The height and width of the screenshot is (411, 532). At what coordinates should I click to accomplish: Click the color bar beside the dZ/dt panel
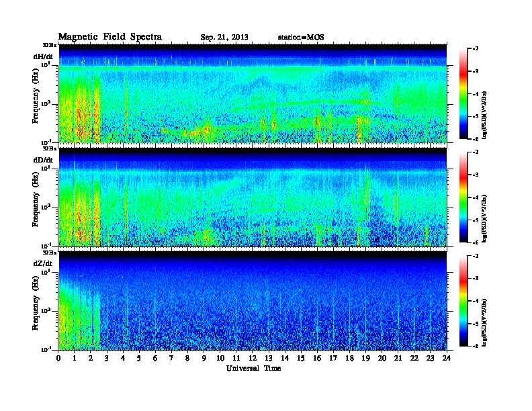click(463, 301)
